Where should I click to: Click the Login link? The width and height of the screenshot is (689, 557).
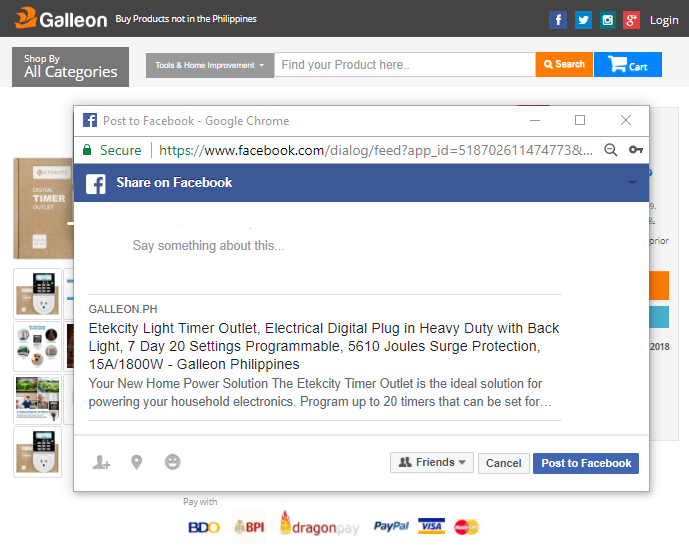(x=664, y=20)
